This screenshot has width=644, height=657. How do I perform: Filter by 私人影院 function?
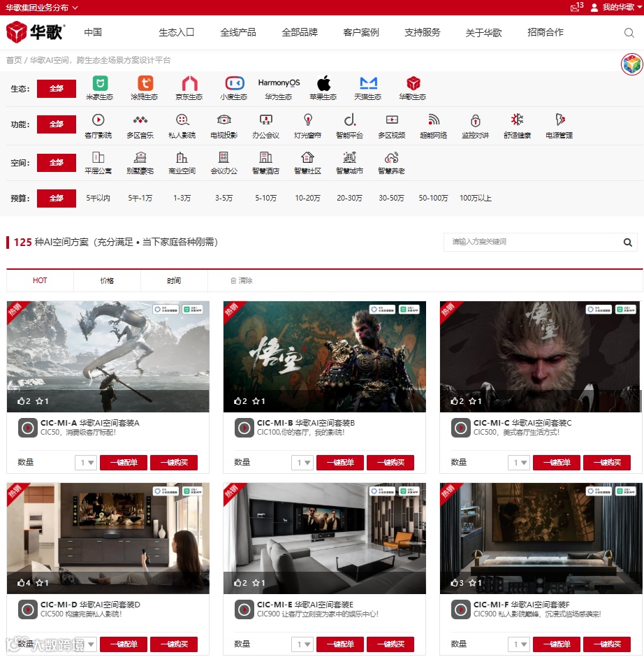[182, 126]
